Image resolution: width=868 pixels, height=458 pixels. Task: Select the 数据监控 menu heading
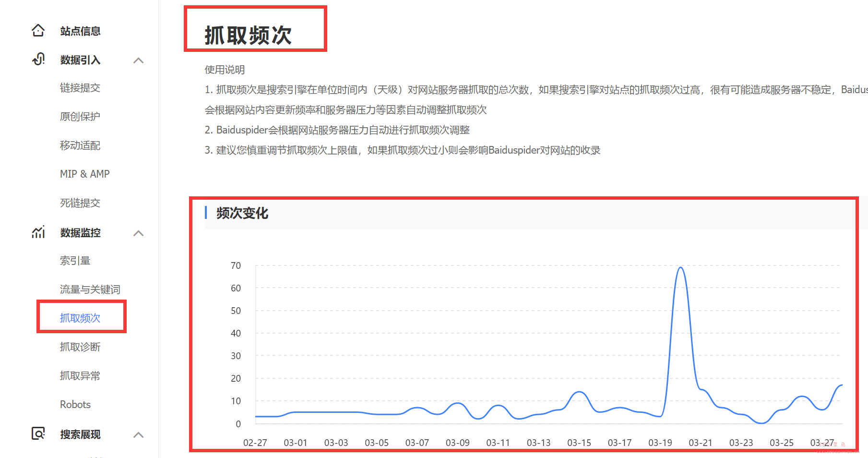click(80, 233)
